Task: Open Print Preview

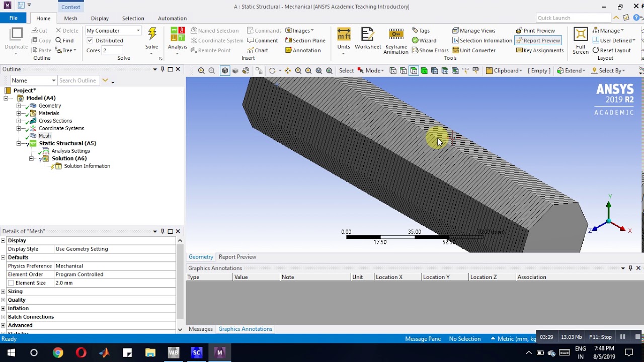Action: tap(535, 31)
